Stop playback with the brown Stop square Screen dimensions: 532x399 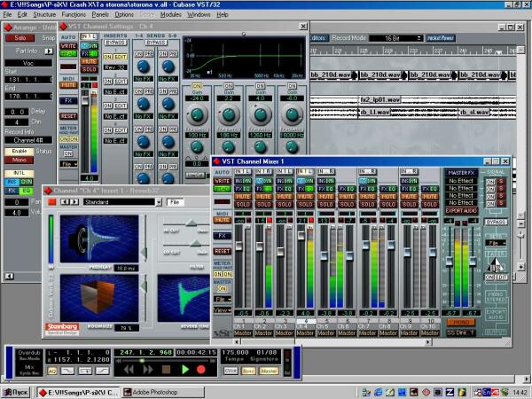pos(166,370)
